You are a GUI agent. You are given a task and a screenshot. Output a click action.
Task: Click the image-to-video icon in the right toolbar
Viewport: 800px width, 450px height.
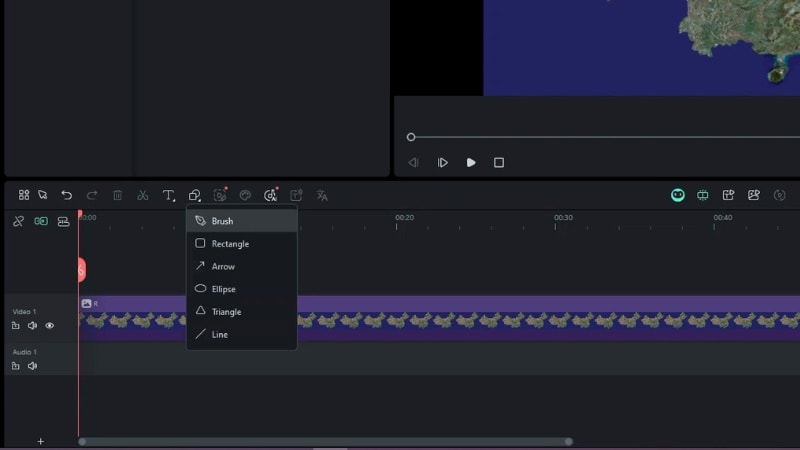click(x=754, y=195)
